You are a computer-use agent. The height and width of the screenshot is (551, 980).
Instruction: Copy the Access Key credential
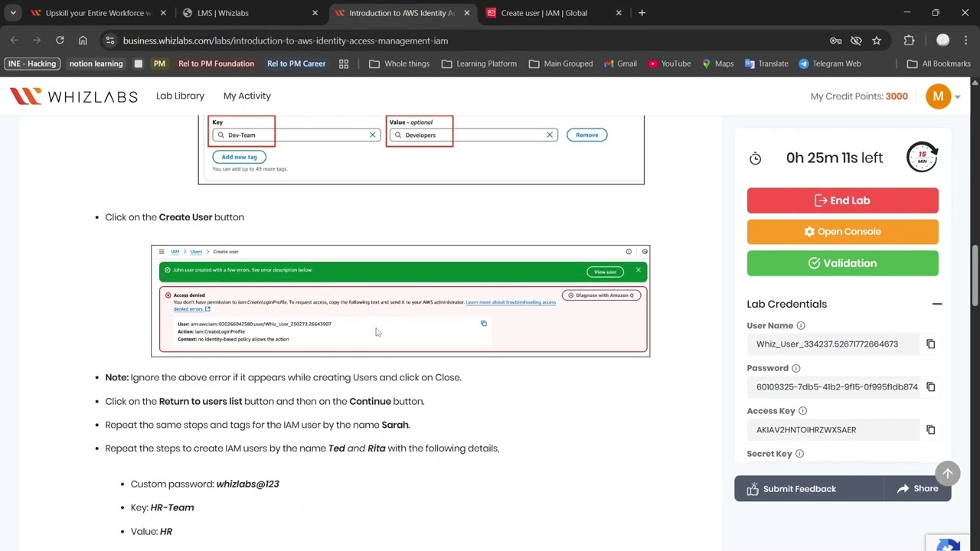click(x=931, y=430)
